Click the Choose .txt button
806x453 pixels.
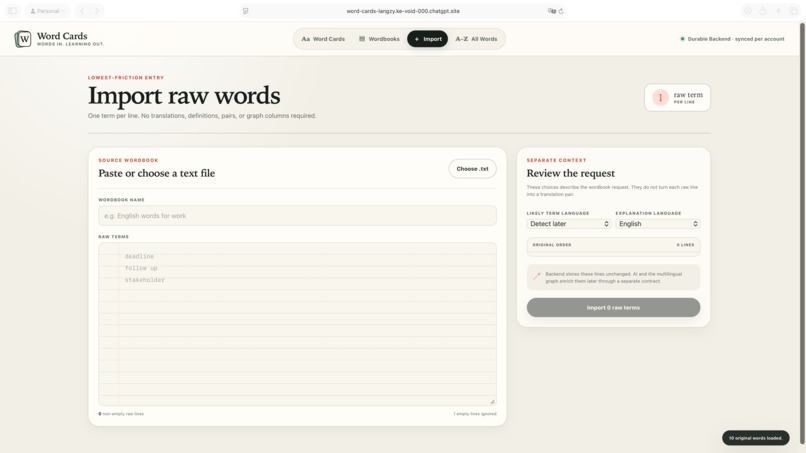tap(472, 169)
